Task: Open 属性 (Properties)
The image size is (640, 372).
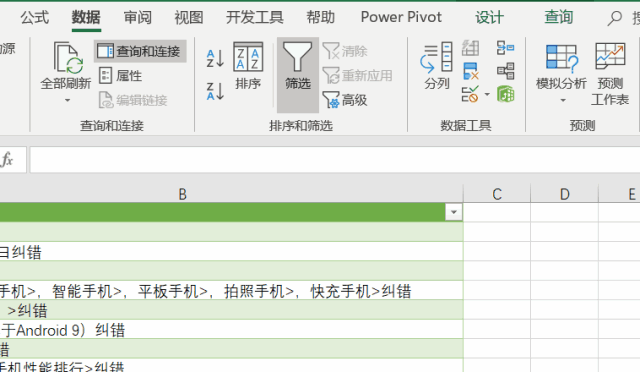Action: tap(121, 76)
